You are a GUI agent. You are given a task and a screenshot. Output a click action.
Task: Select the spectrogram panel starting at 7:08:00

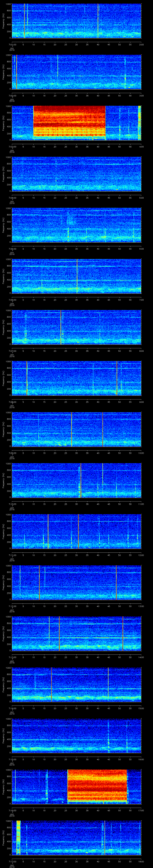pyautogui.click(x=76, y=378)
